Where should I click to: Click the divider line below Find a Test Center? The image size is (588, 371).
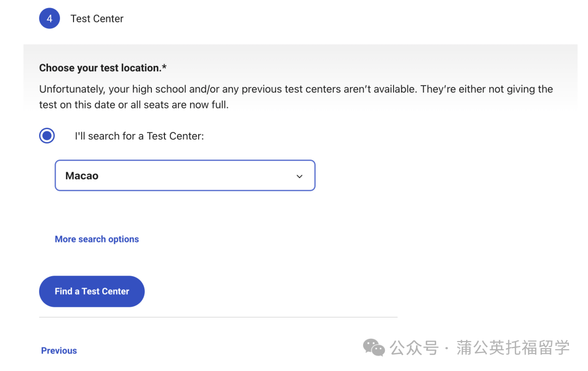(x=218, y=317)
